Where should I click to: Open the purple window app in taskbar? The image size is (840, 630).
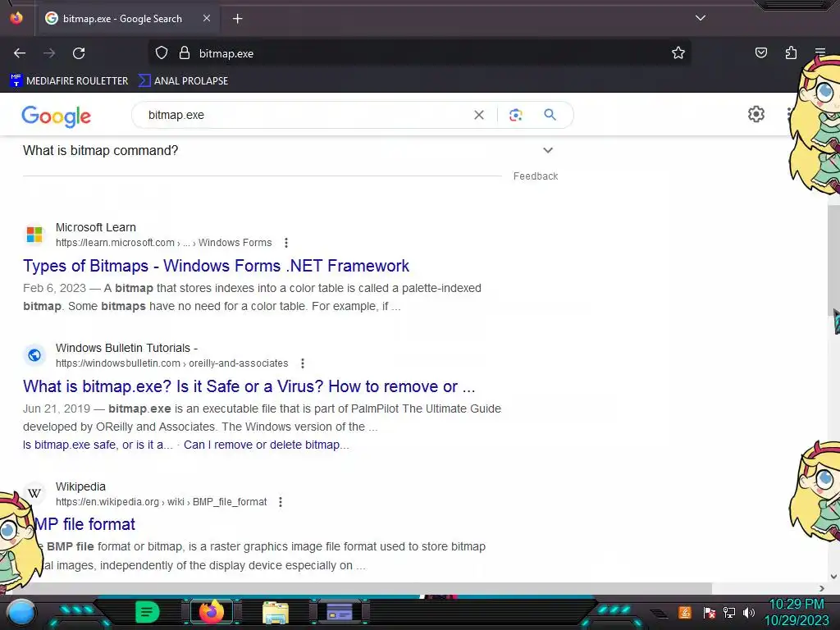click(340, 612)
